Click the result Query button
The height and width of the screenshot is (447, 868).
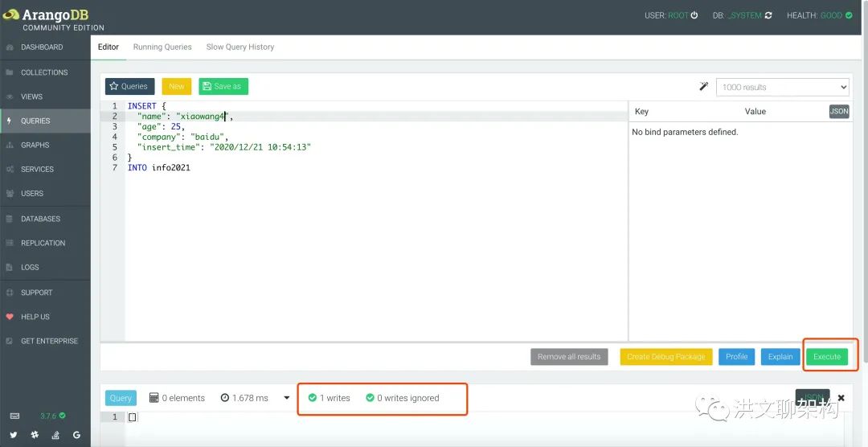coord(121,398)
